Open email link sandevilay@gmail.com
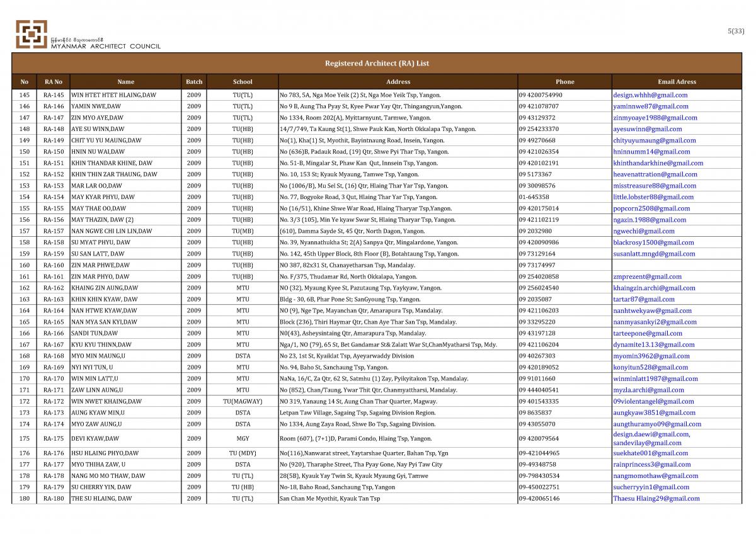 tap(647, 443)
